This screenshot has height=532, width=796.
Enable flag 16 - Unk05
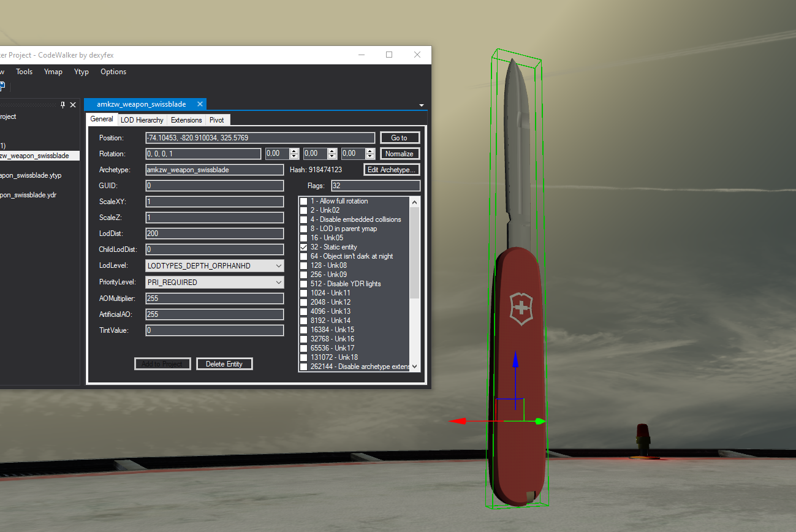pyautogui.click(x=303, y=238)
